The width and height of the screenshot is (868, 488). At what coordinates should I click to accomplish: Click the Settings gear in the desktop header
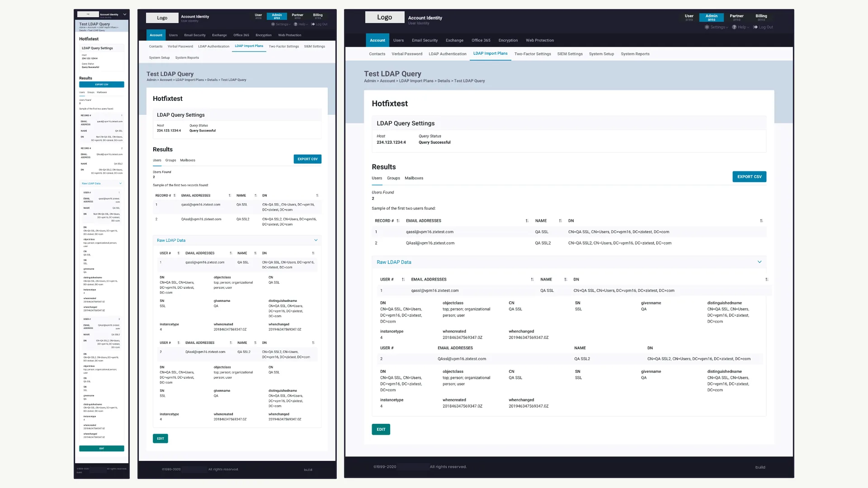pyautogui.click(x=707, y=27)
